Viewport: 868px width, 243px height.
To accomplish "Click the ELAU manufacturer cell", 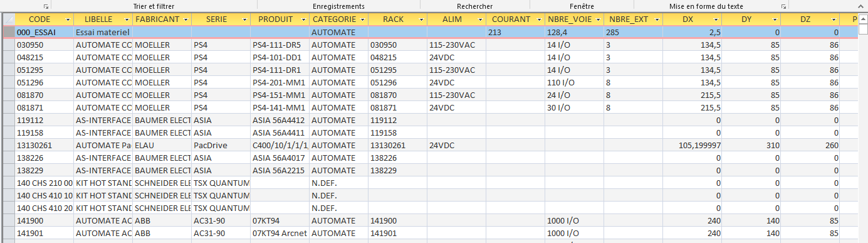I will tap(162, 145).
